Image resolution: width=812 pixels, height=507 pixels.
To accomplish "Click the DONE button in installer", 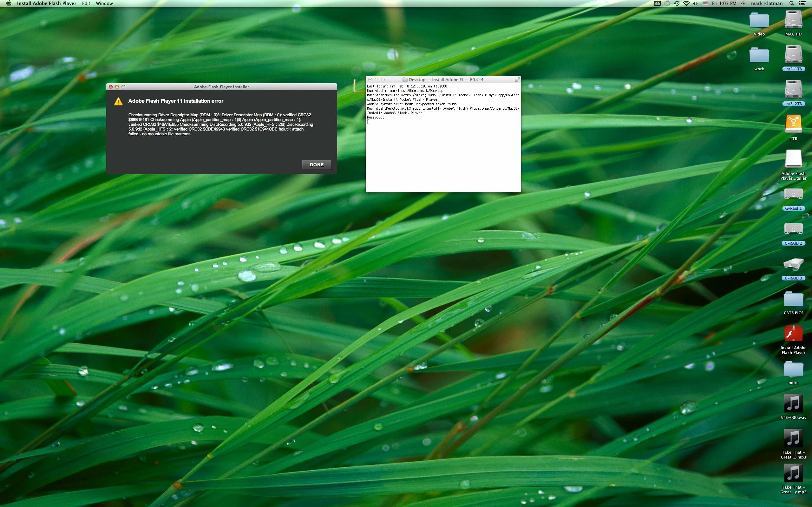I will click(317, 165).
